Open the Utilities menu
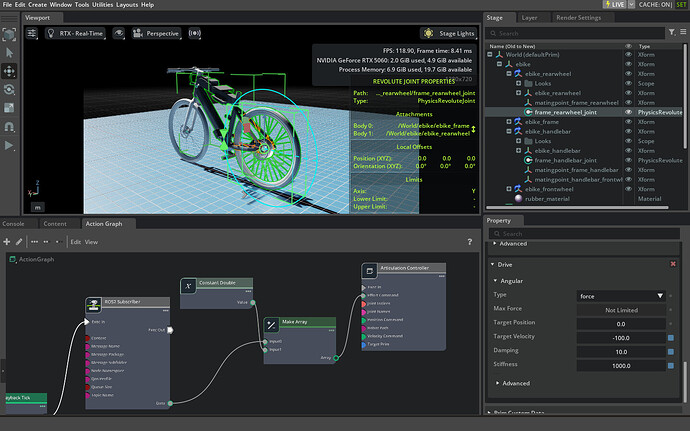The height and width of the screenshot is (431, 690). (x=103, y=5)
